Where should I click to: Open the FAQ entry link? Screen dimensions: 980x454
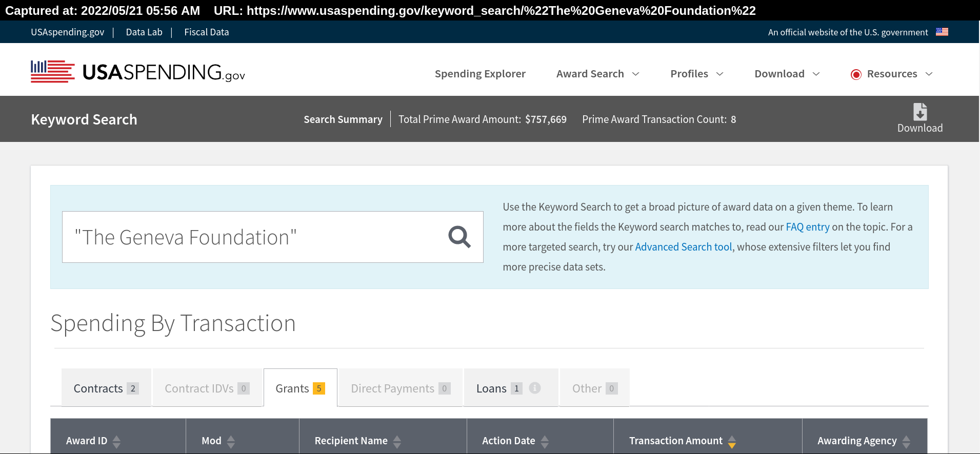(x=808, y=227)
